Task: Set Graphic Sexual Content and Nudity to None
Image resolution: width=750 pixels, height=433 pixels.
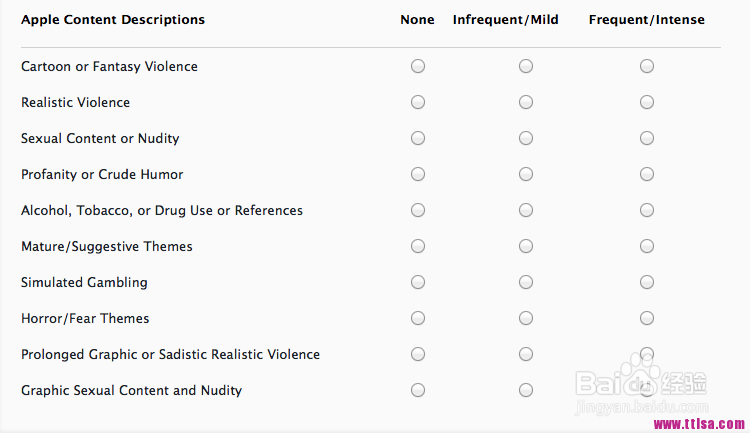Action: pos(418,390)
